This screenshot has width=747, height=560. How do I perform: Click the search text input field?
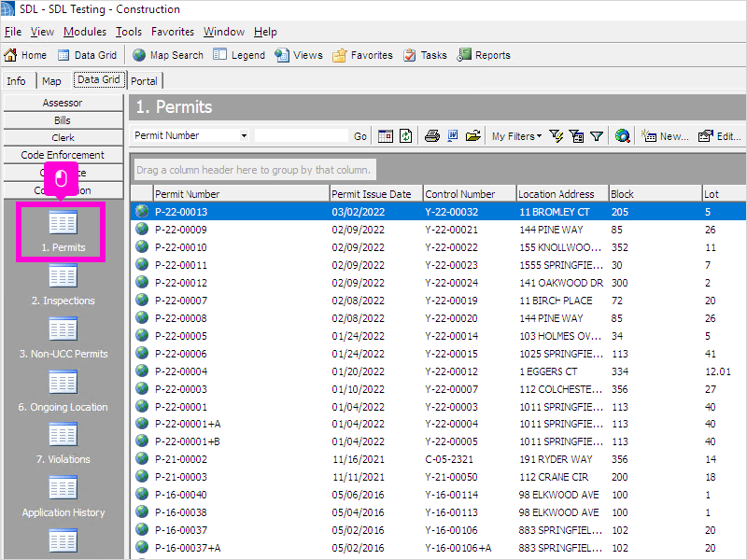tap(301, 135)
